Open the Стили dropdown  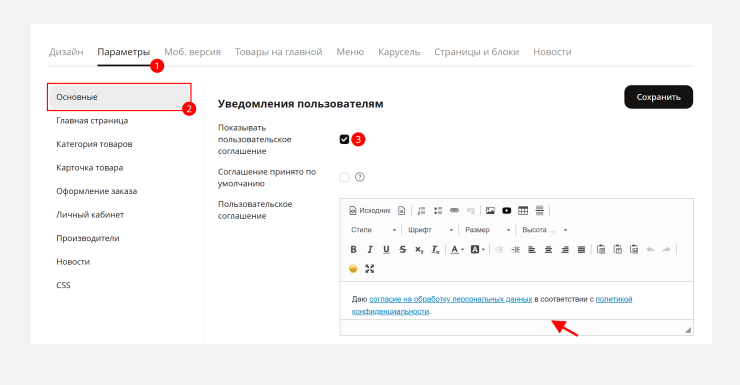[x=373, y=230]
